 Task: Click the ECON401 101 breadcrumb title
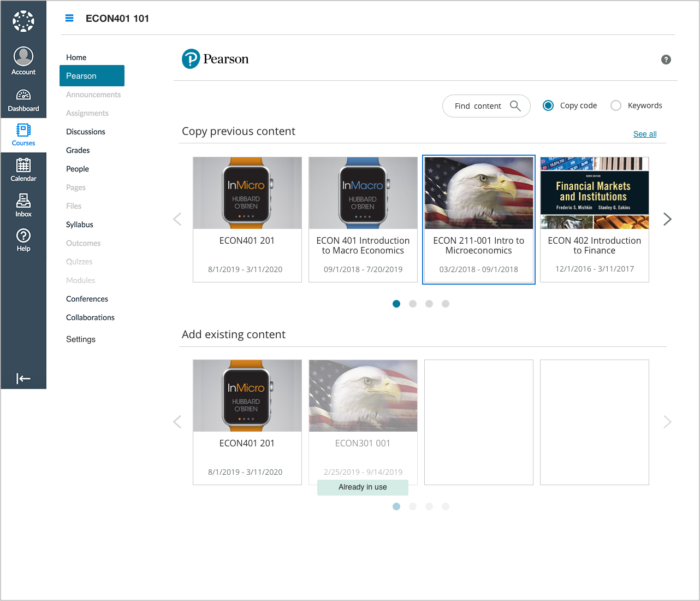[x=117, y=19]
